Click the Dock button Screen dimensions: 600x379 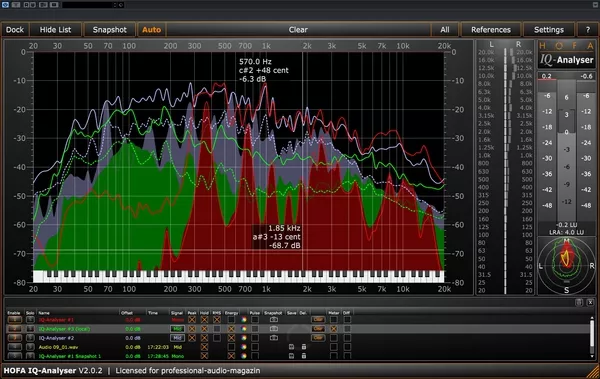click(15, 30)
